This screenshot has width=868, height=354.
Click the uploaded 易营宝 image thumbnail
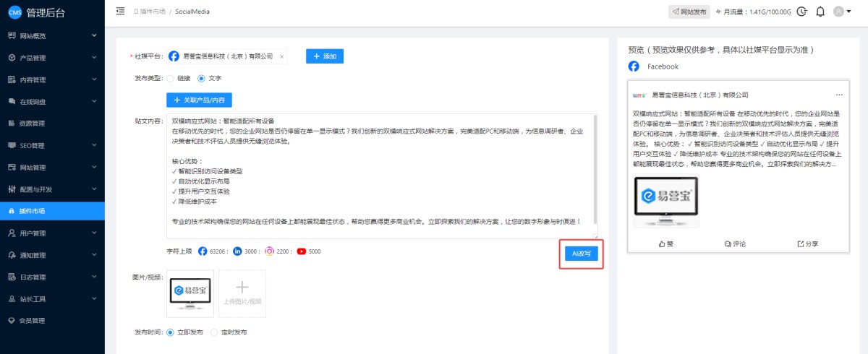(190, 293)
